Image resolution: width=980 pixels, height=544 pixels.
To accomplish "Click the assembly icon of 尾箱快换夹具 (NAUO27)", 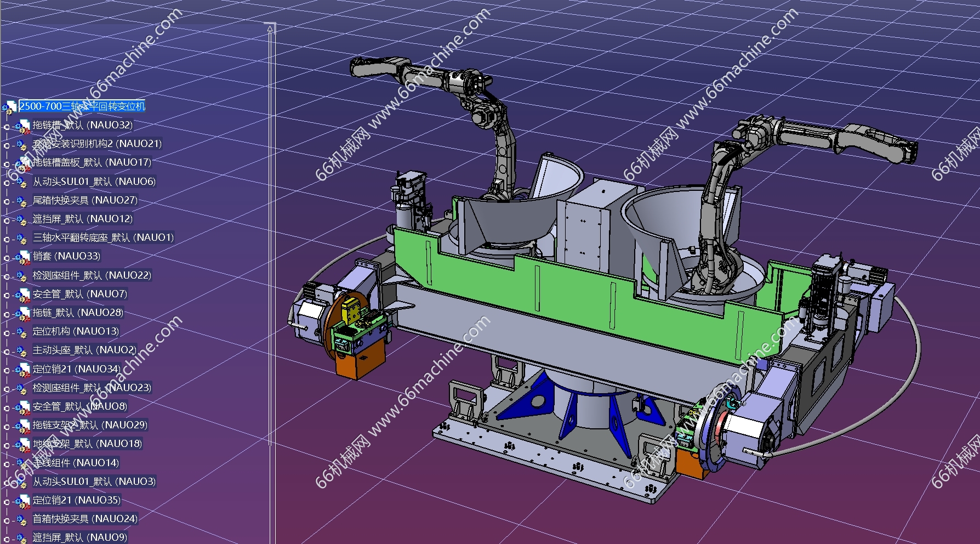I will tap(22, 201).
